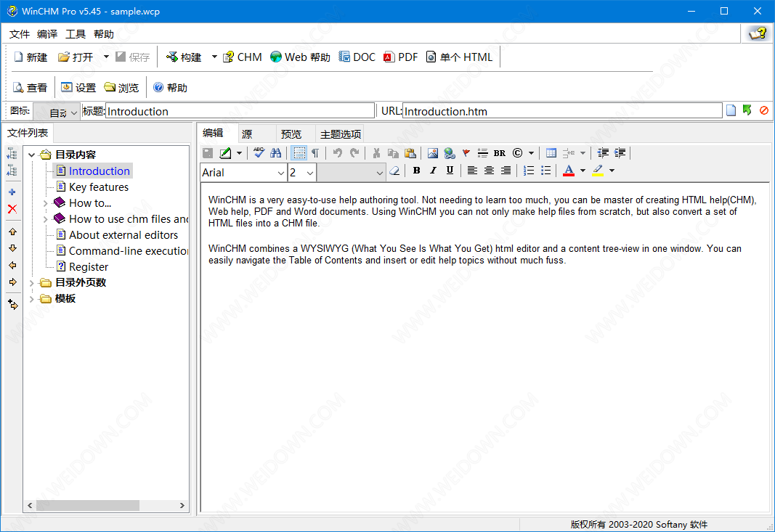Click the Web 帮助 build button
The height and width of the screenshot is (532, 775).
pyautogui.click(x=300, y=57)
